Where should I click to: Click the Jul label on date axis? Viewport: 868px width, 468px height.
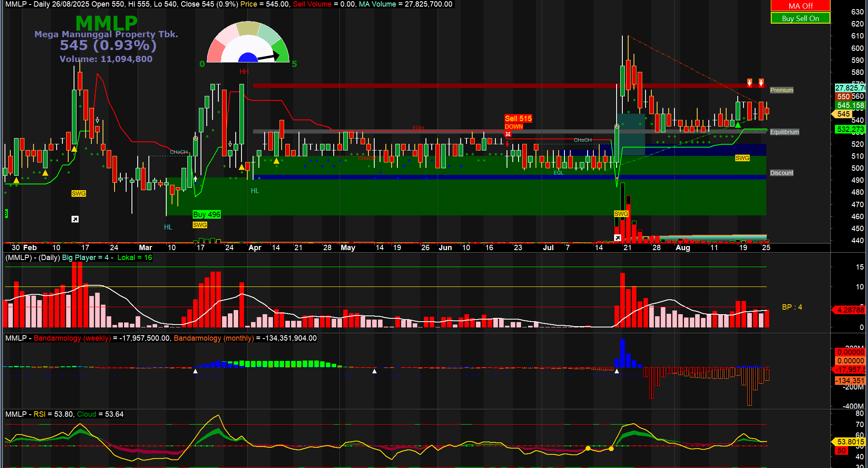(548, 248)
